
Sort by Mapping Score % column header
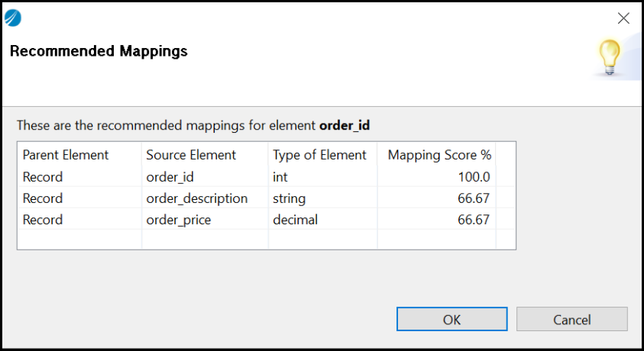[x=439, y=155]
